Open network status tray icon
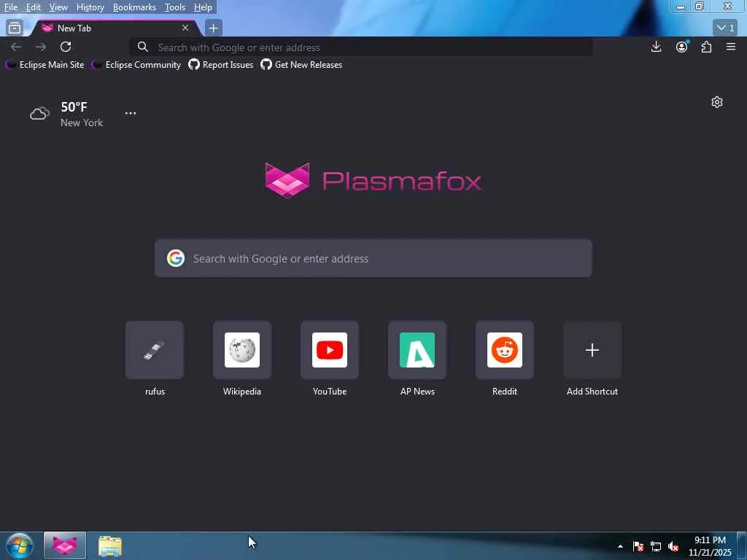The width and height of the screenshot is (747, 560). (656, 546)
